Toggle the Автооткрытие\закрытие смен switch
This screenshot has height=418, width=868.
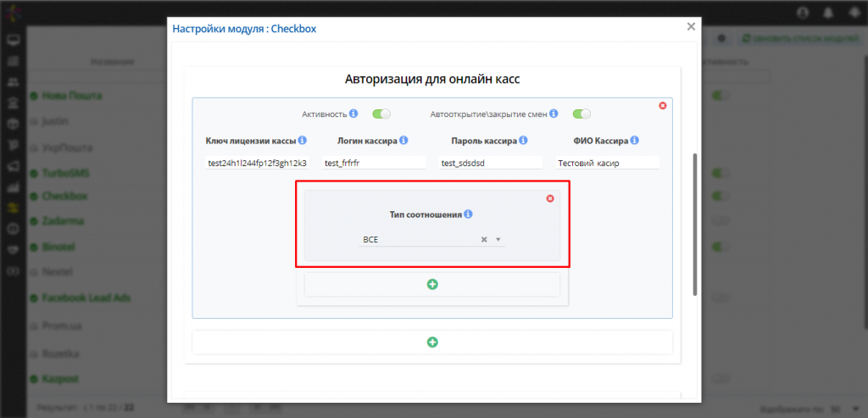click(581, 114)
